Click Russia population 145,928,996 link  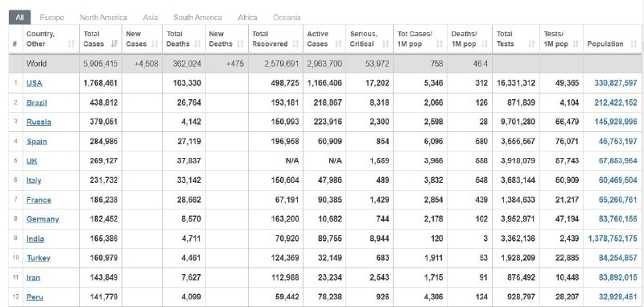616,122
